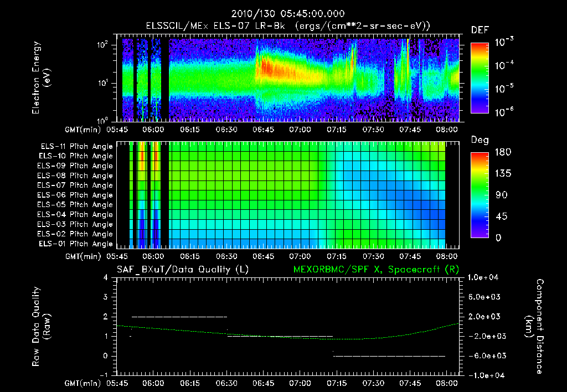567x392 pixels.
Task: Select the ELS-10 Pitch Angle row label
Action: tap(76, 156)
